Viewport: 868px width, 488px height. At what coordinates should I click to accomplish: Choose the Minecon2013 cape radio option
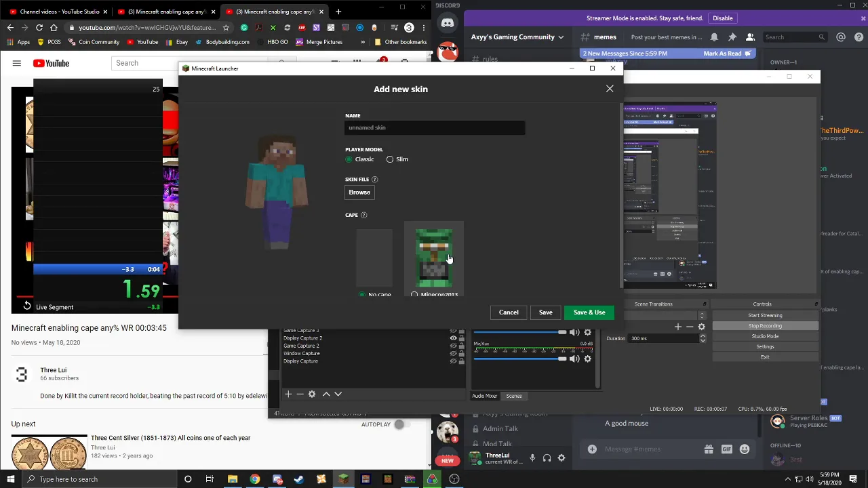414,295
